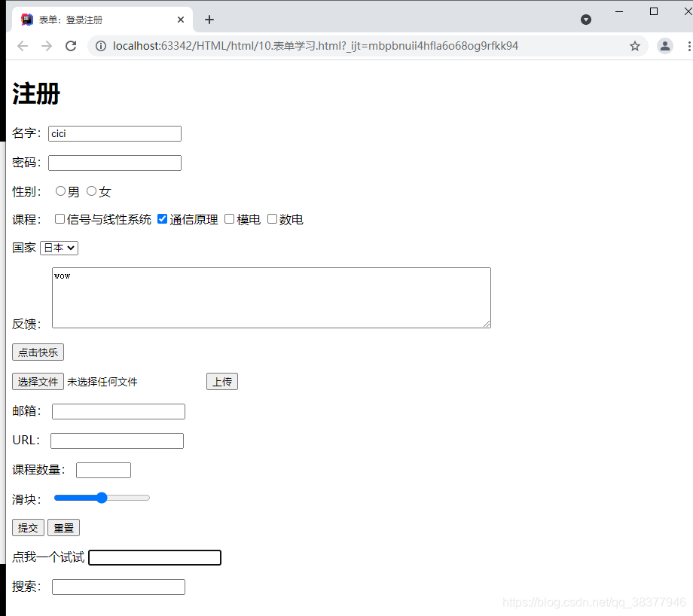
Task: Click the bookmark star in the address bar
Action: tap(635, 45)
